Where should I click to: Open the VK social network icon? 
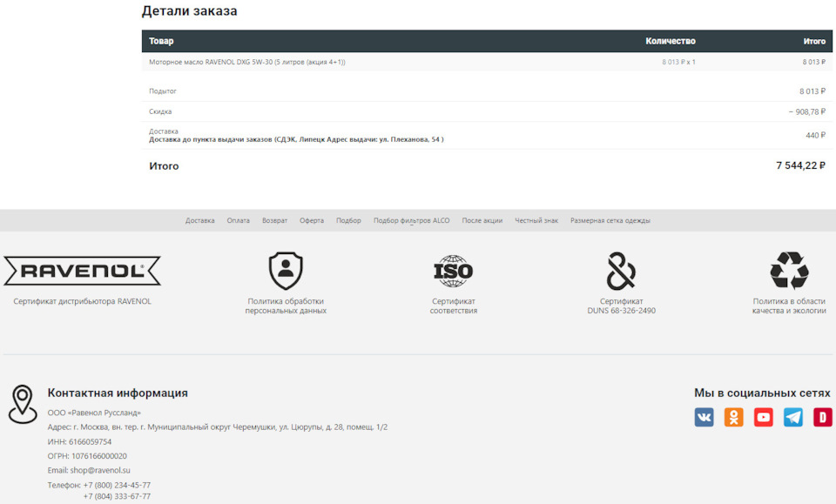(x=704, y=417)
